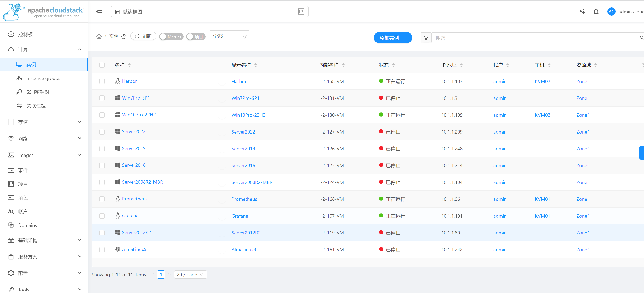Open host KVM02 link in Harbor row

542,81
